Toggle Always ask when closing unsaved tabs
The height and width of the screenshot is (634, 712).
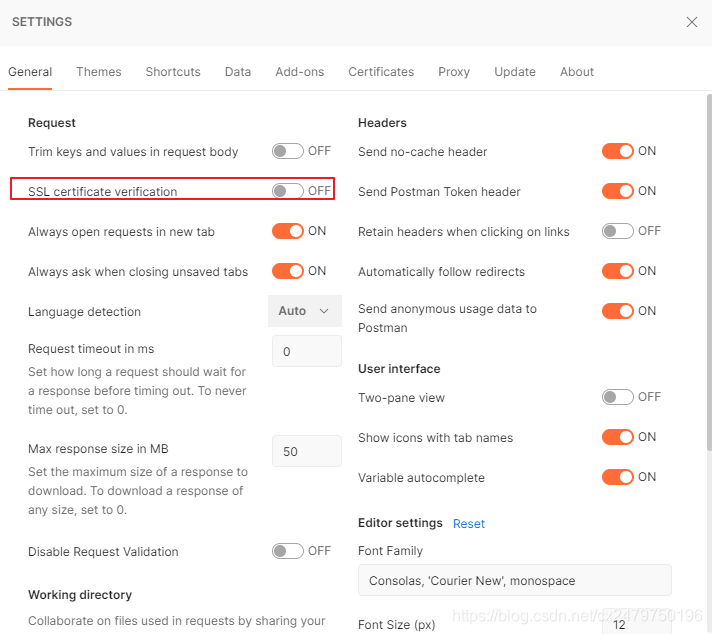(x=288, y=271)
